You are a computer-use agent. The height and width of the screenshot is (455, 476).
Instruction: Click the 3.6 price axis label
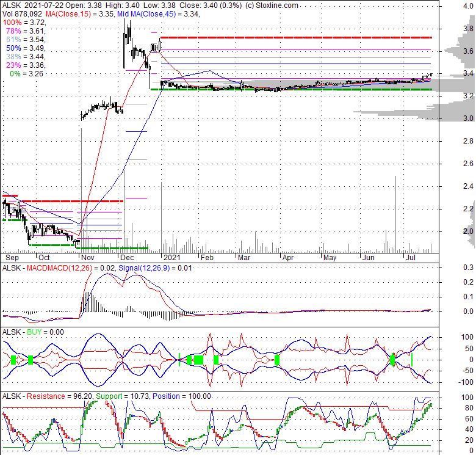[469, 51]
